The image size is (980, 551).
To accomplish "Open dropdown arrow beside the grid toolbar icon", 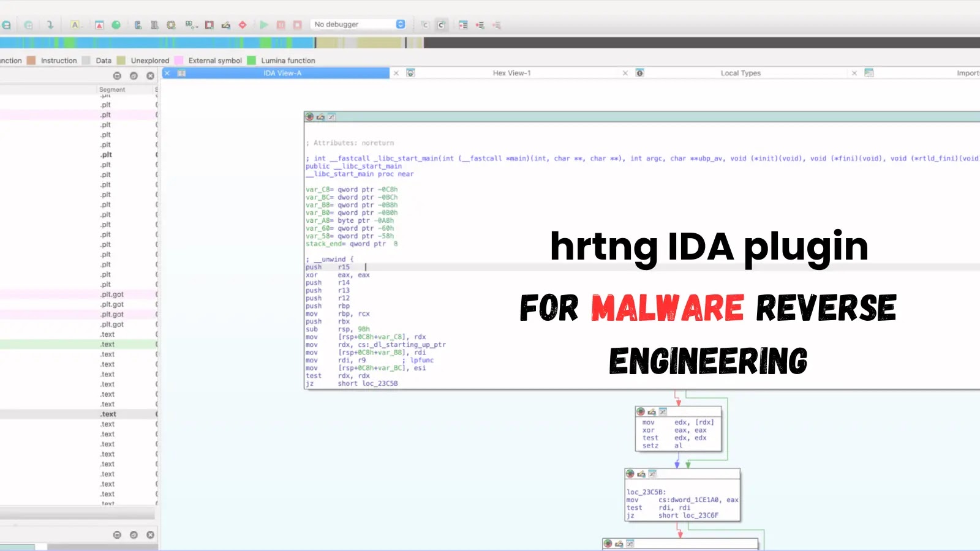I will click(196, 26).
